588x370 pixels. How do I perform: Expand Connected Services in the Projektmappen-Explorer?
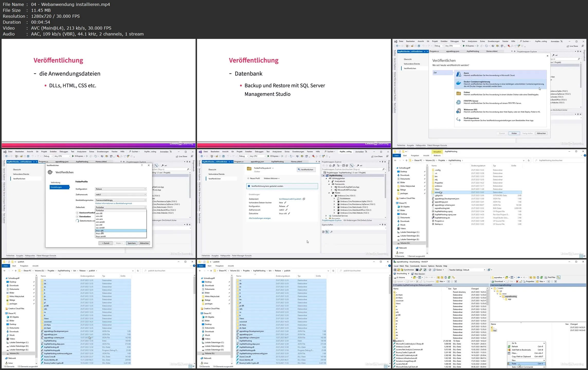coord(326,216)
